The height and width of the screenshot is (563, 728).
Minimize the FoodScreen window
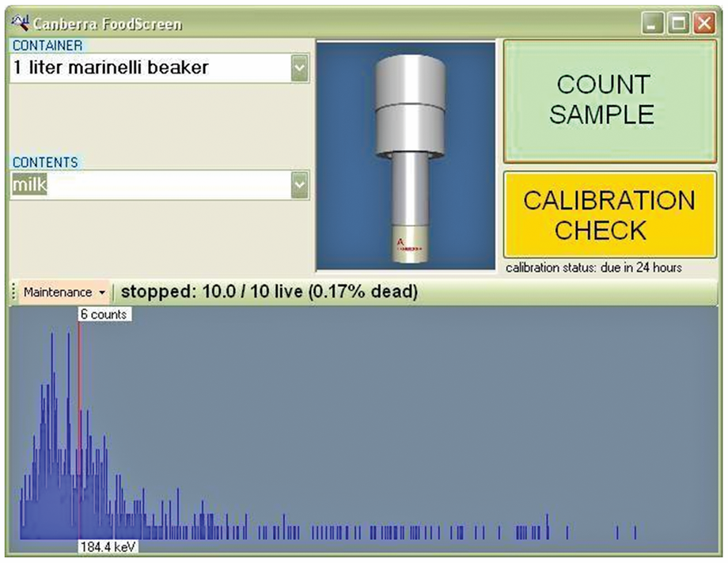click(653, 24)
